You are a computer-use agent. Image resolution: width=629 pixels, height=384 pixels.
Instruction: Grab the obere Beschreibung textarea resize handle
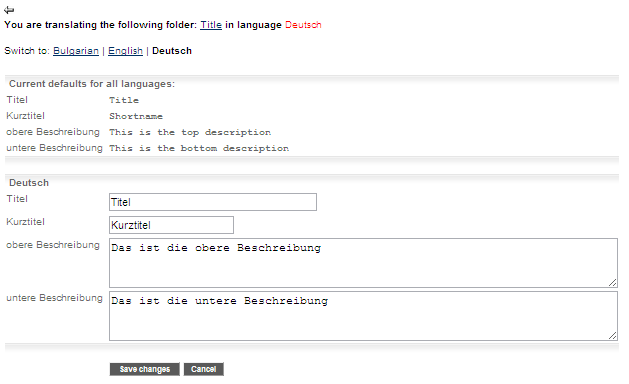pos(613,282)
